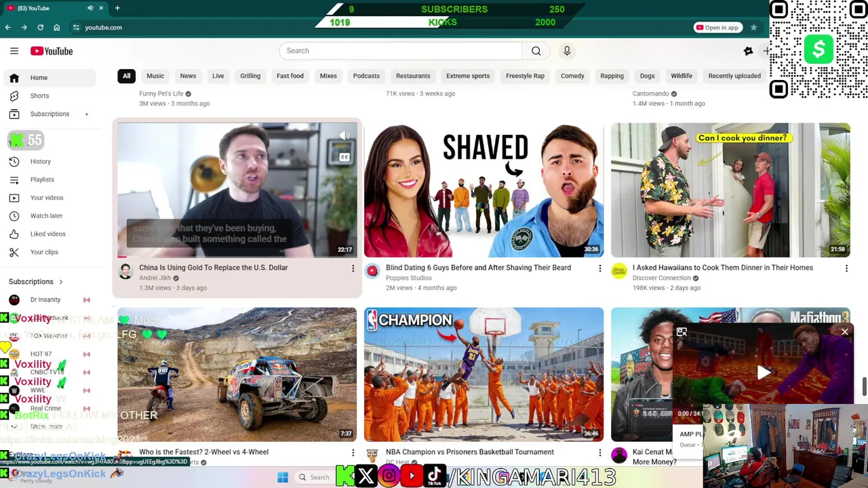Bookmark page with the star icon
This screenshot has width=868, height=488.
coord(753,28)
